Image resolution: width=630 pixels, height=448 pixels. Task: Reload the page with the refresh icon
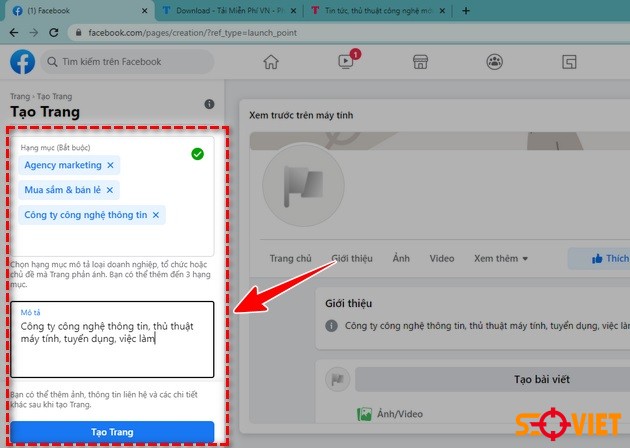[54, 33]
